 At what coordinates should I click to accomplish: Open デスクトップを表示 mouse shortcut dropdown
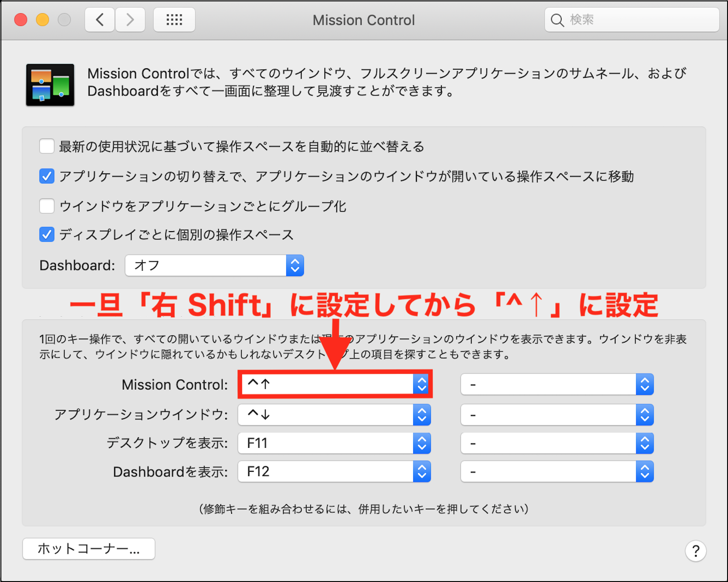(557, 443)
